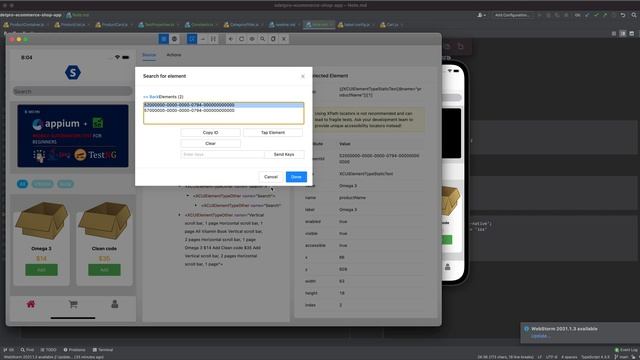640x360 pixels.
Task: Click the Refresh source icon in Appium toolbar
Action: coord(241,39)
